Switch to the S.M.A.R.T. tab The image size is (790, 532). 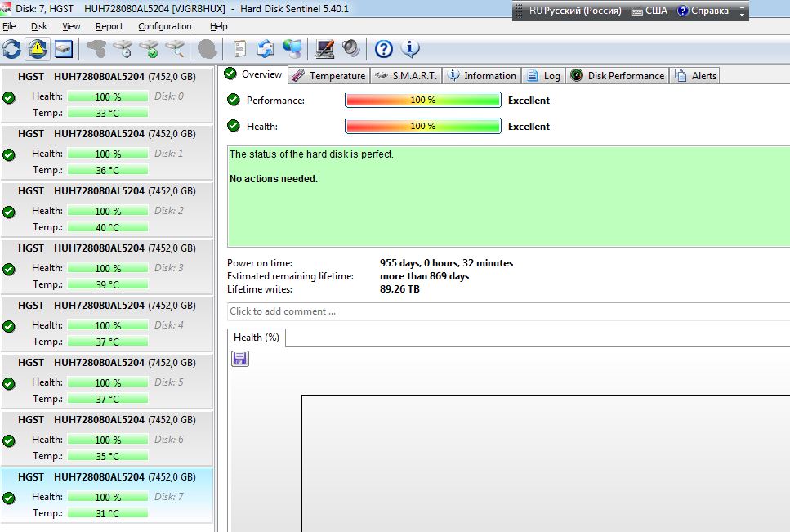click(406, 75)
